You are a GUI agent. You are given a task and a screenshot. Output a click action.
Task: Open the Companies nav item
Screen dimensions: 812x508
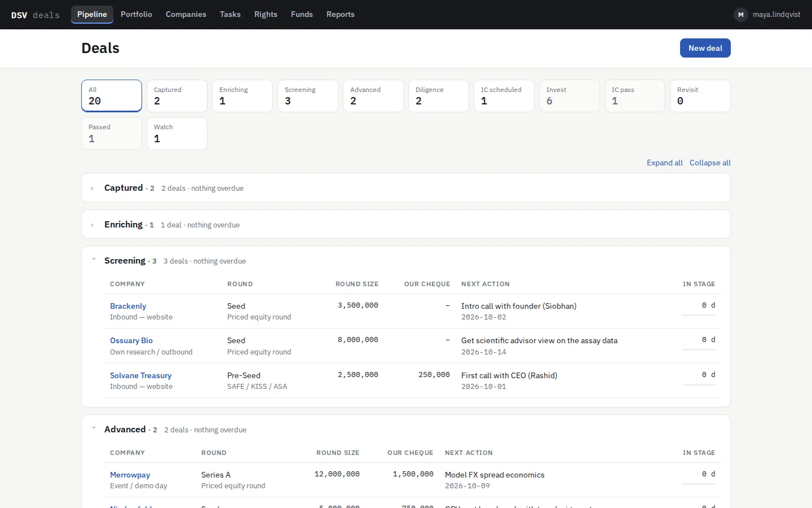[x=186, y=15]
